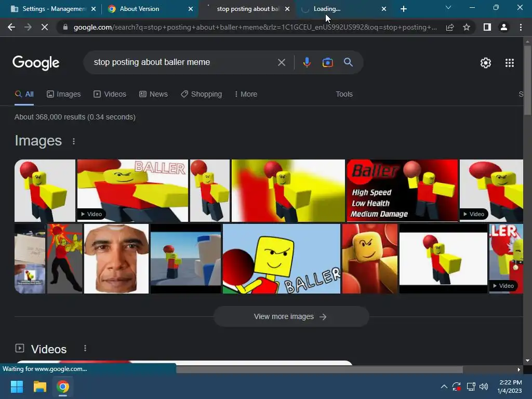Click the horizontal scrollbar at bottom
This screenshot has height=399, width=532.
point(319,369)
